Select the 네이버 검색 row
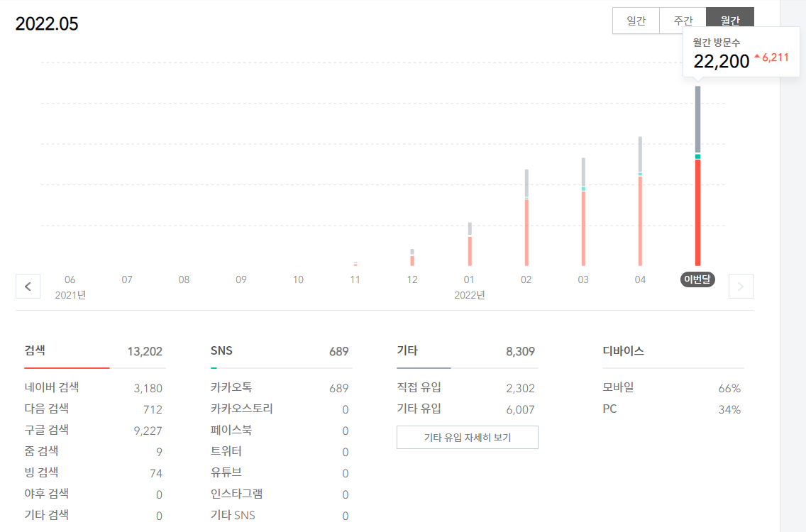Viewport: 806px width, 532px height. (x=94, y=388)
